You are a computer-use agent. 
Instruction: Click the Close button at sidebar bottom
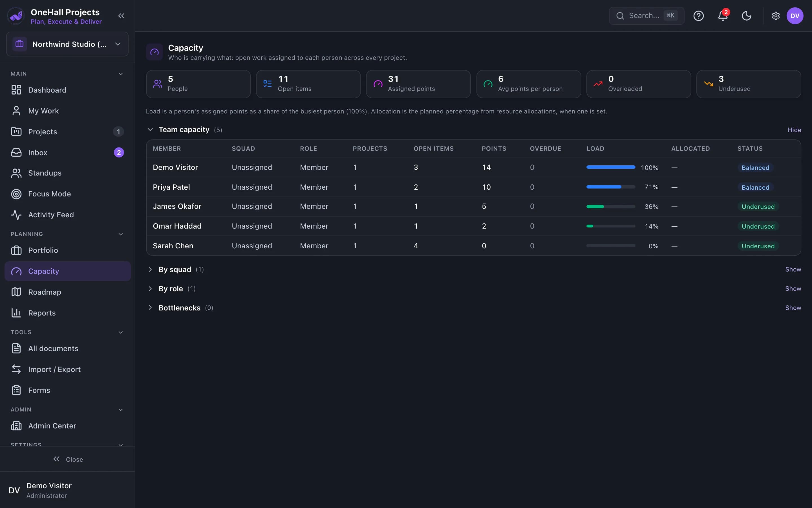(x=68, y=459)
